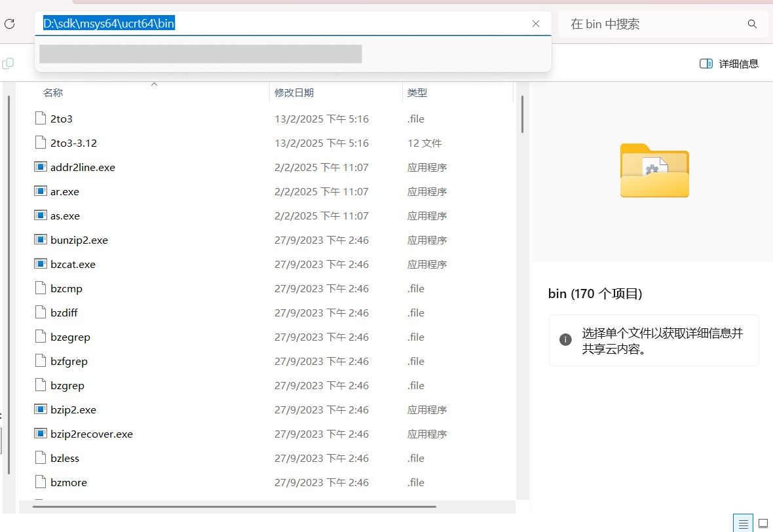This screenshot has width=773, height=532.
Task: Select the greyed autocomplete suggestion under address
Action: (200, 54)
